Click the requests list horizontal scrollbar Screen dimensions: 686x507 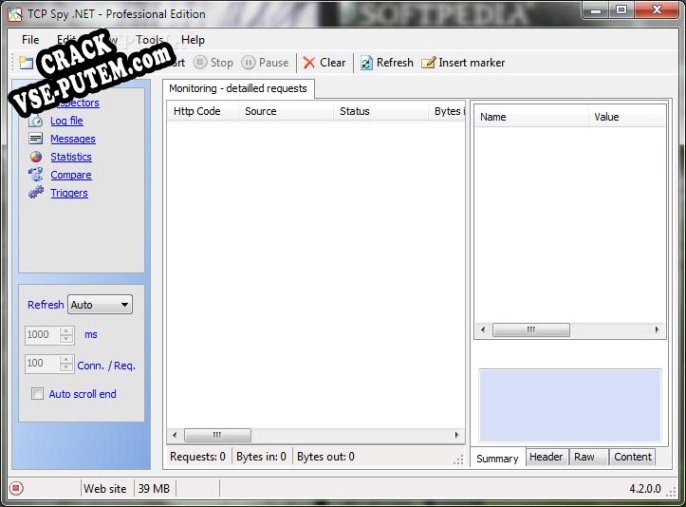click(315, 435)
